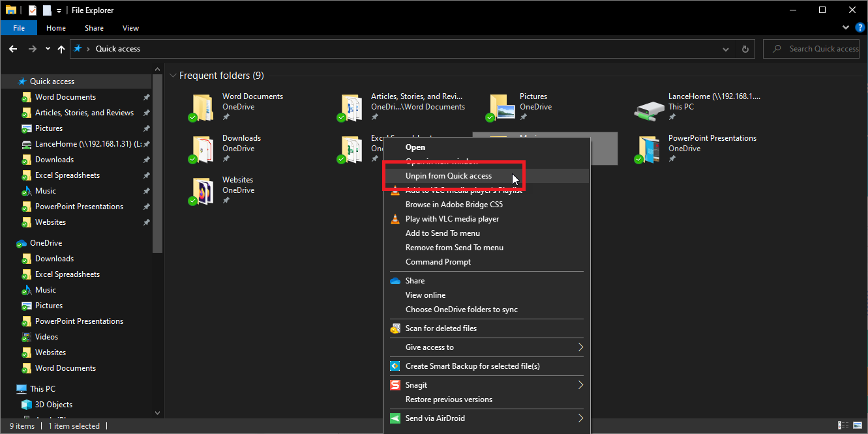Screen dimensions: 868x434
Task: Collapse the Frequent folders section
Action: pyautogui.click(x=173, y=76)
